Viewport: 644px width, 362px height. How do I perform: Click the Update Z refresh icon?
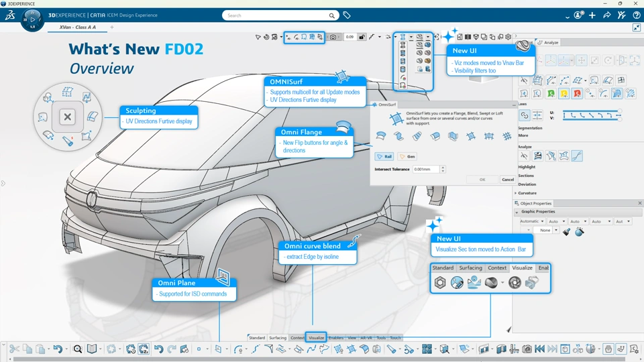pyautogui.click(x=144, y=349)
